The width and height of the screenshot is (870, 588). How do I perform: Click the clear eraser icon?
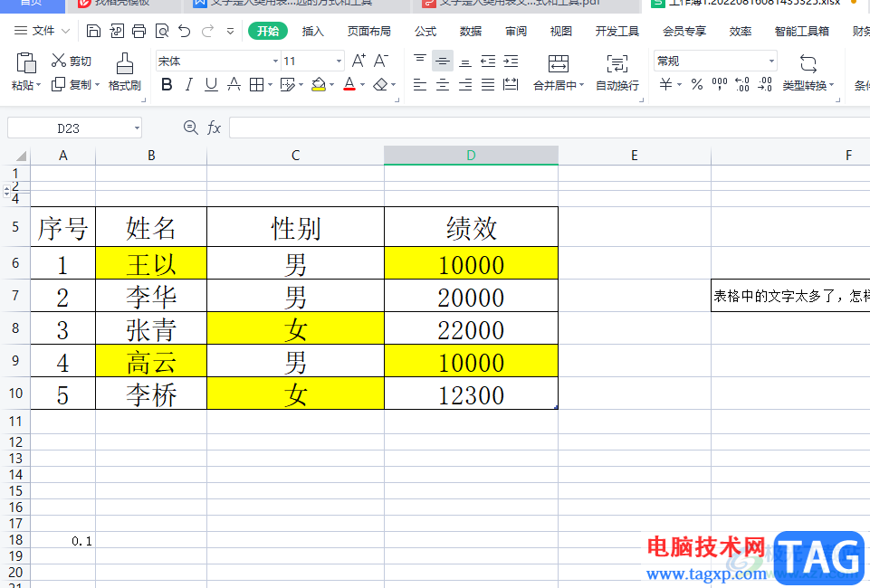tap(380, 84)
